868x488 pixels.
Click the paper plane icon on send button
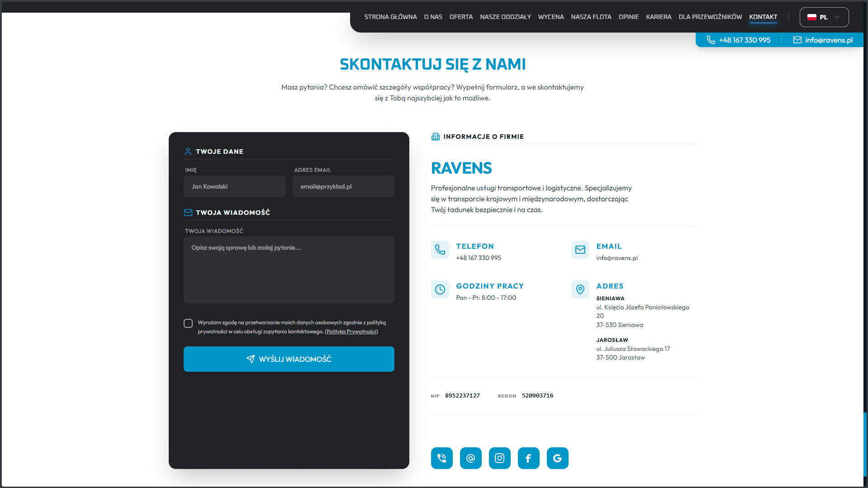[x=250, y=359]
